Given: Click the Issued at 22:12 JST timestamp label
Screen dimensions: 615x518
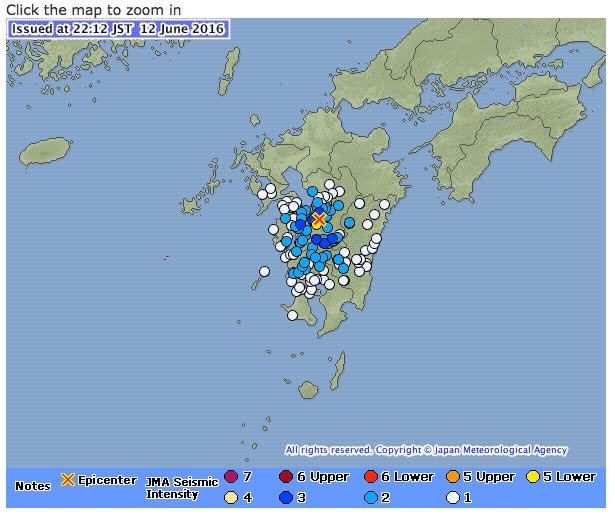Looking at the screenshot, I should point(118,29).
